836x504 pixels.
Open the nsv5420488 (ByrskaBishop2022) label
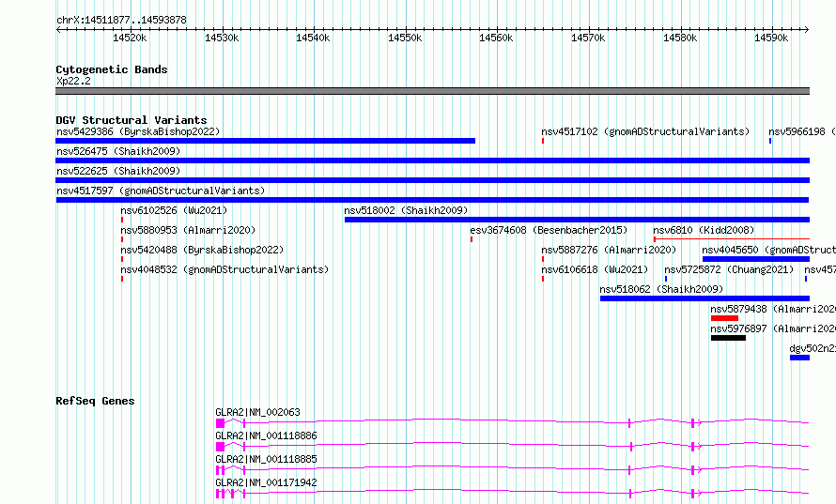(202, 250)
